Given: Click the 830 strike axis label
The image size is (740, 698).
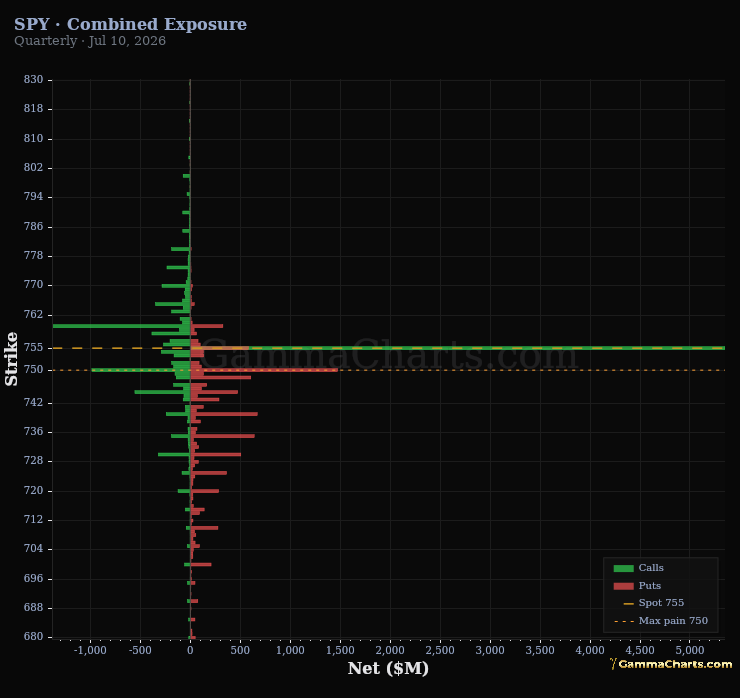Looking at the screenshot, I should (x=33, y=80).
